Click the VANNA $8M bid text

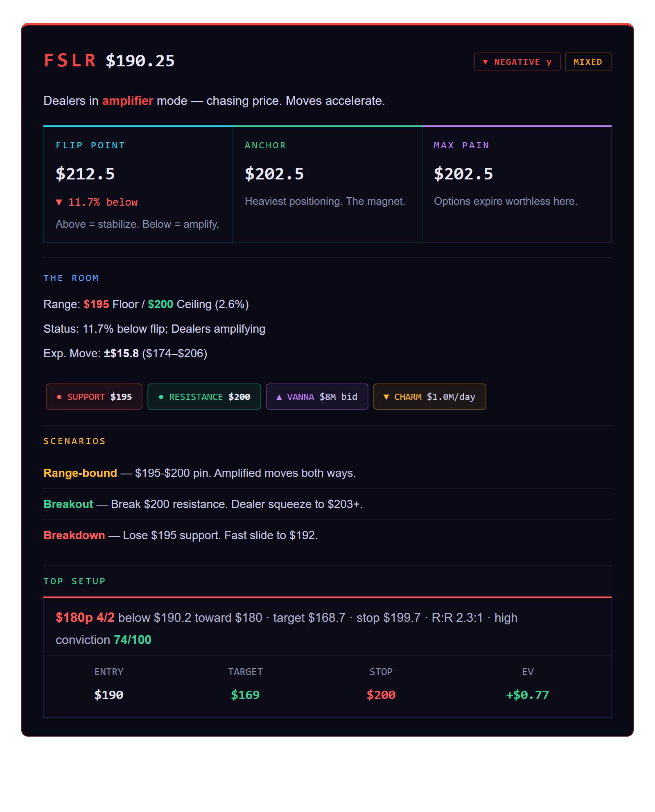322,397
